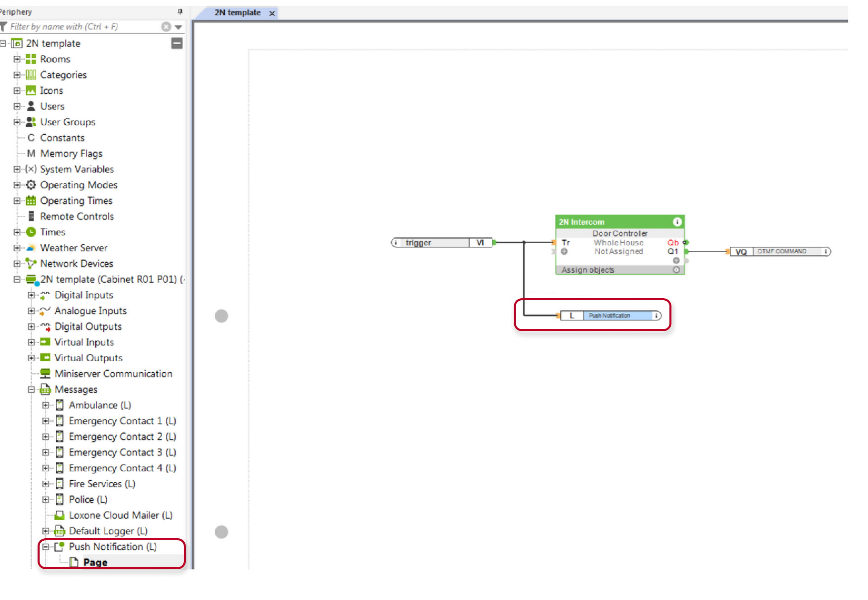The width and height of the screenshot is (868, 600).
Task: Click the Push Notification block info icon
Action: [656, 315]
